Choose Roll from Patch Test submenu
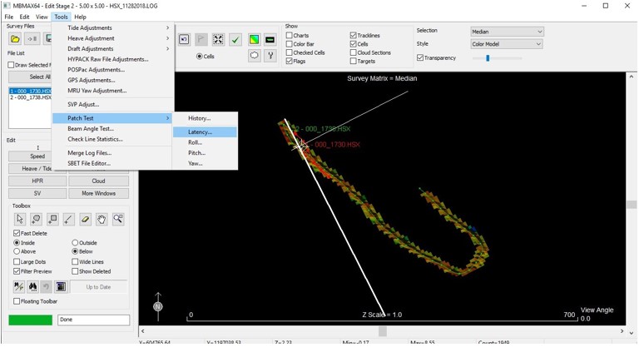 coord(205,142)
